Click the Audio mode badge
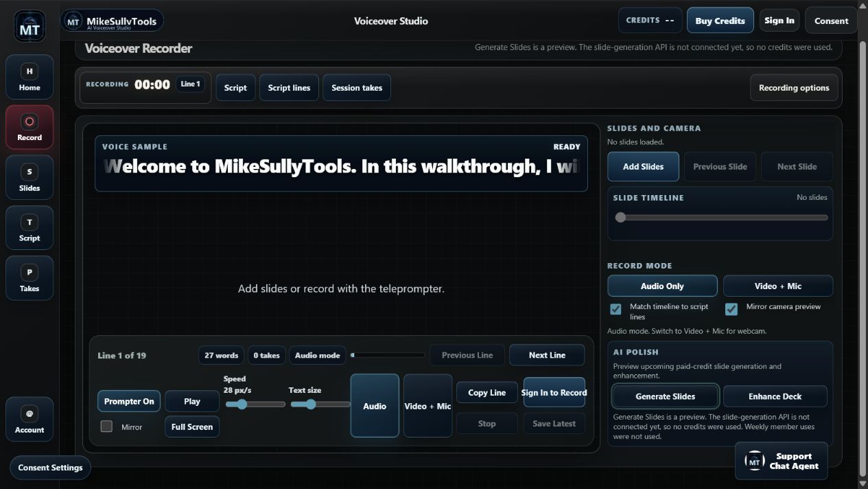This screenshot has height=489, width=868. (x=317, y=355)
